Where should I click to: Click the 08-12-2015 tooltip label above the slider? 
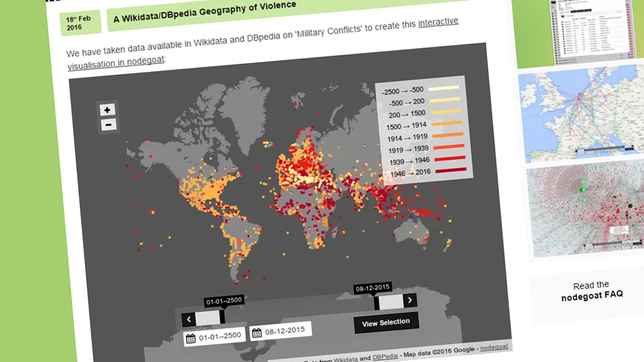373,288
